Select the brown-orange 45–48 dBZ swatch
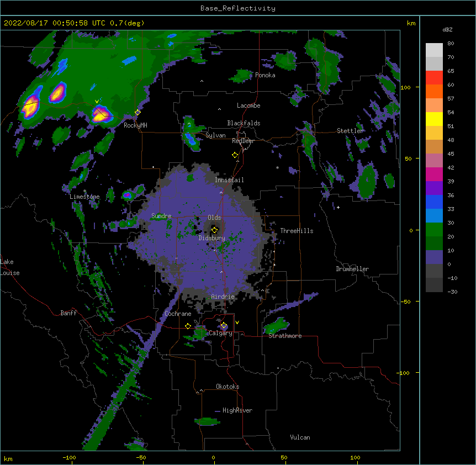 coord(434,146)
